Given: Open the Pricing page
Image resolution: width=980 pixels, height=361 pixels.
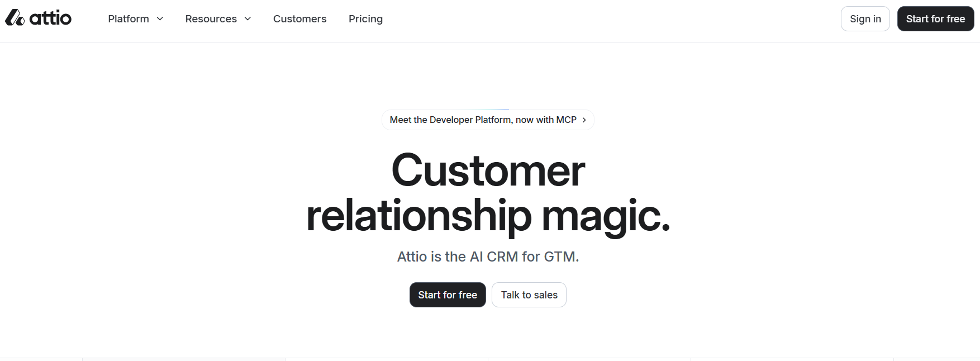Looking at the screenshot, I should click(x=366, y=19).
